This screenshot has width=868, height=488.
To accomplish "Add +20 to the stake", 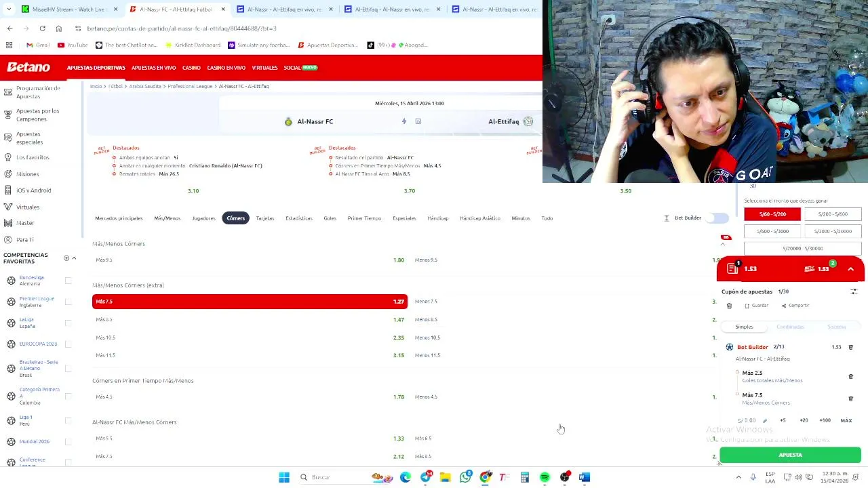I will (x=804, y=420).
